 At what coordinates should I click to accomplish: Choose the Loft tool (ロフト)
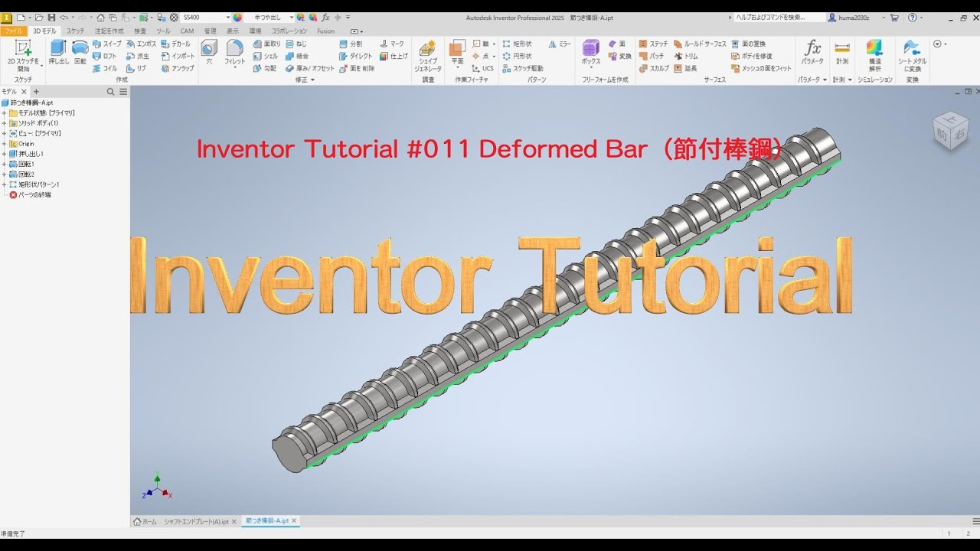[x=105, y=56]
